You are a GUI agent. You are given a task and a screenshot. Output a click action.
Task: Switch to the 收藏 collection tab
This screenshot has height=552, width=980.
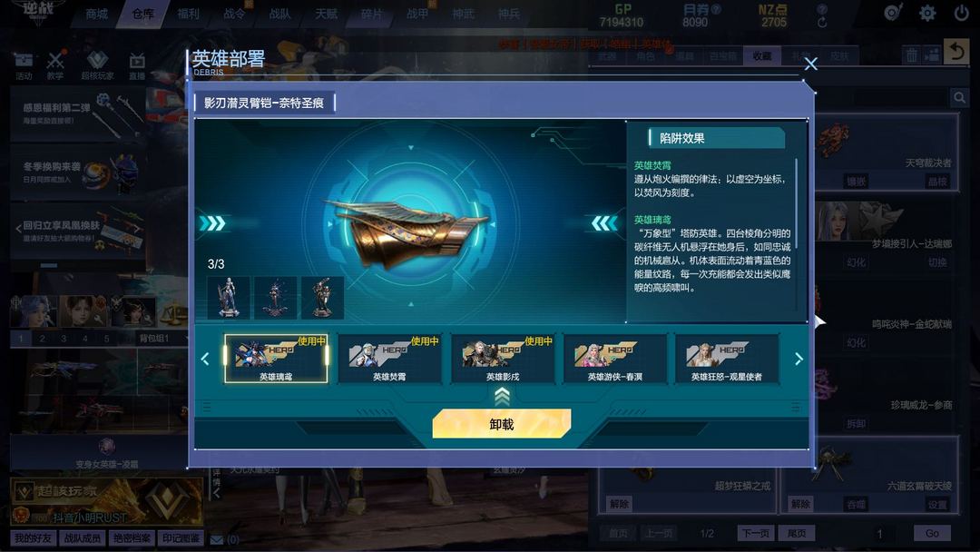(762, 56)
